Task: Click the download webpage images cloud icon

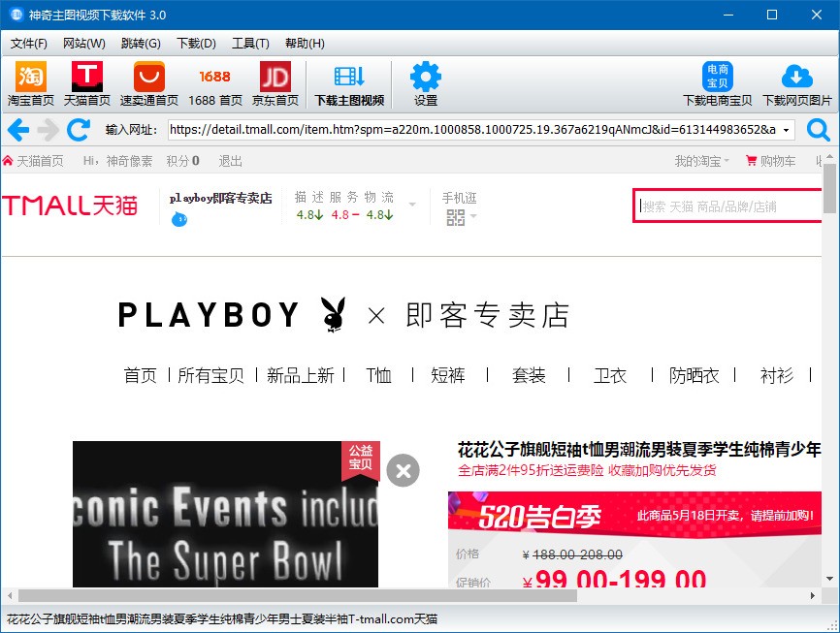Action: click(796, 76)
